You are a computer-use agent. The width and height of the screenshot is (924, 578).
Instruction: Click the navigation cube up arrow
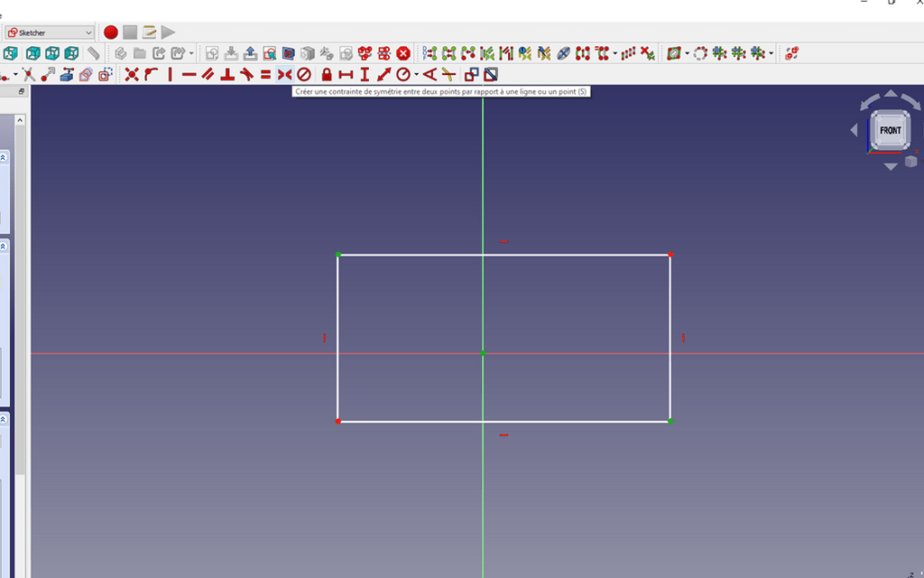coord(891,93)
